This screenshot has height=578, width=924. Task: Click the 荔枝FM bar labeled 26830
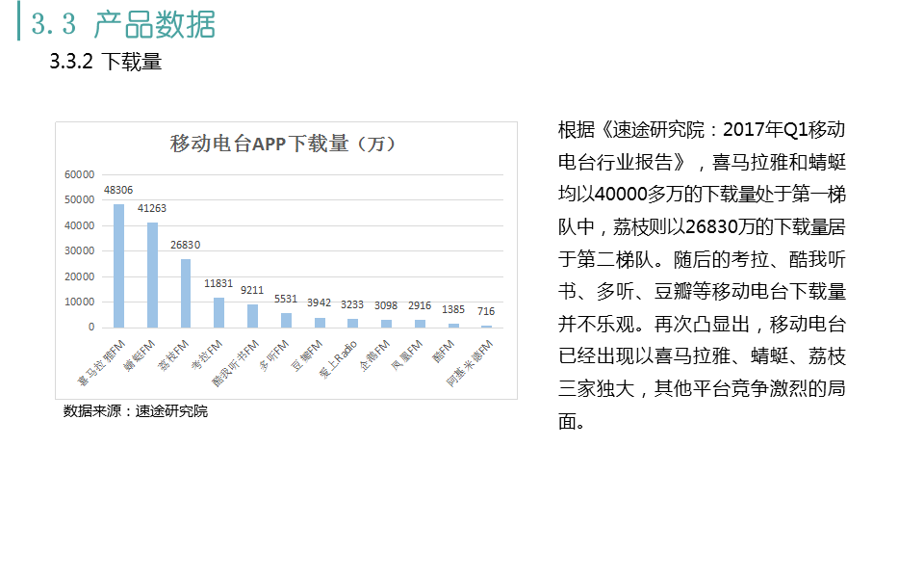[186, 293]
